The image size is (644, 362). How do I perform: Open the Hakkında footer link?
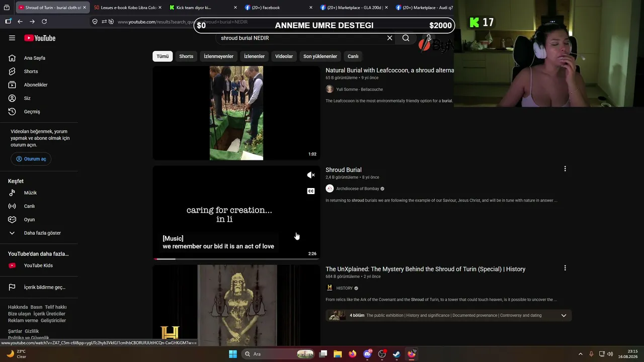[18, 307]
